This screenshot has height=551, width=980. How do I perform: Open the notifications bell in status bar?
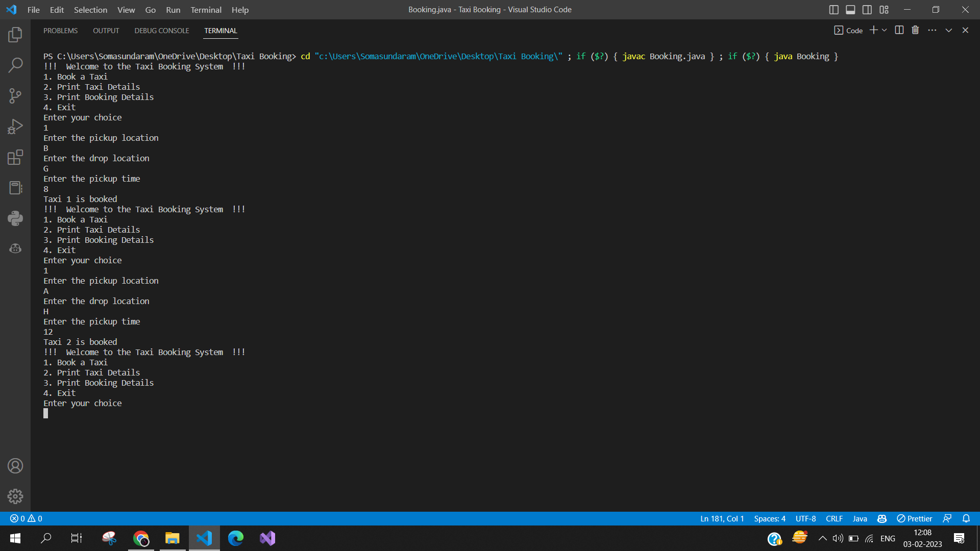[966, 518]
